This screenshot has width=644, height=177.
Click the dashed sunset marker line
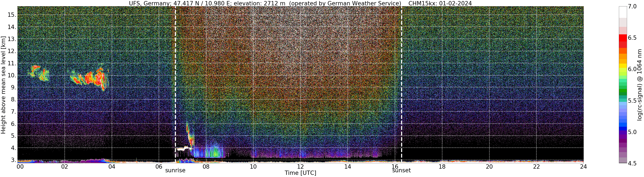tap(402, 85)
